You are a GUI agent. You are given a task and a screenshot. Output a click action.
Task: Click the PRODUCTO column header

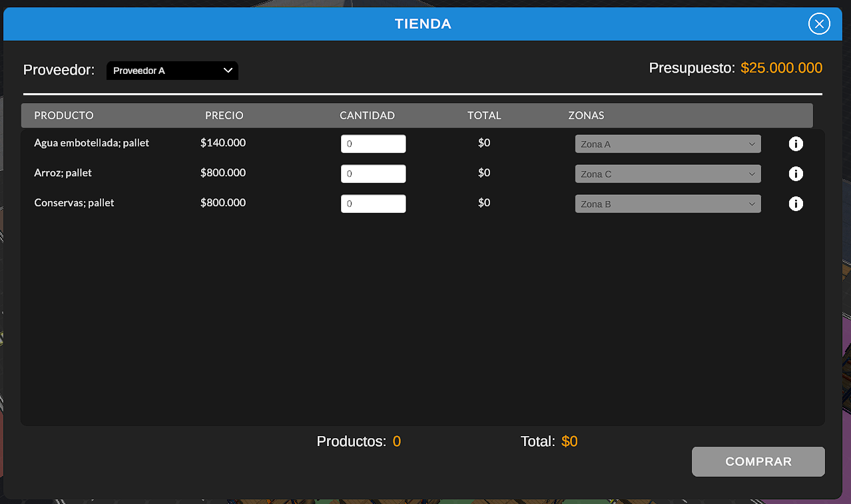pyautogui.click(x=64, y=115)
